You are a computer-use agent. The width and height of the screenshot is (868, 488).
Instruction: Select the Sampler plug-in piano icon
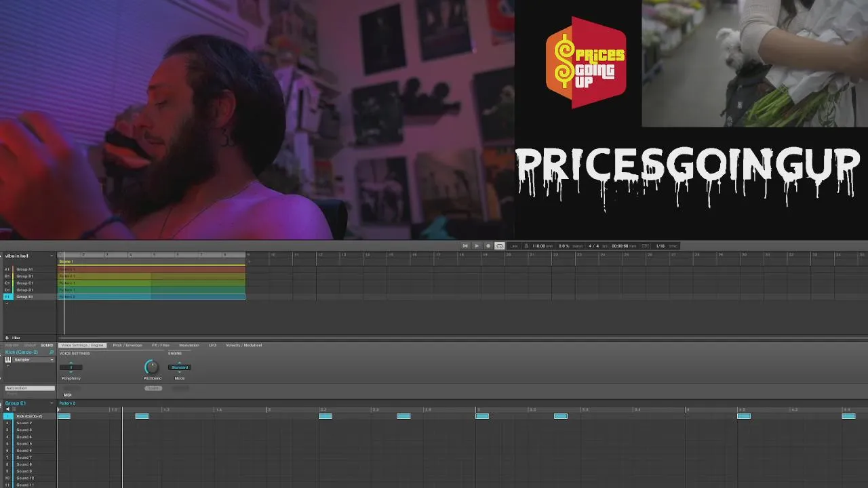(9, 360)
